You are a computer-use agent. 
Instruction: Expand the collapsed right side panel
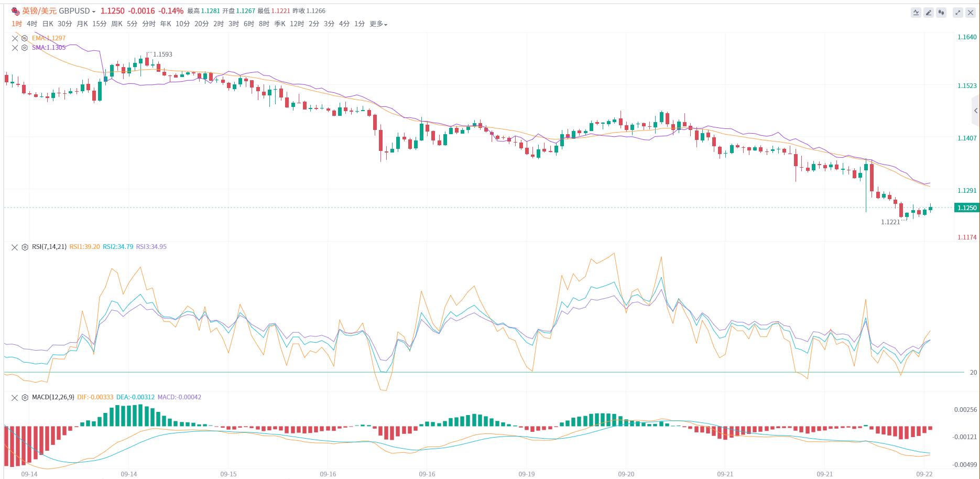(975, 111)
